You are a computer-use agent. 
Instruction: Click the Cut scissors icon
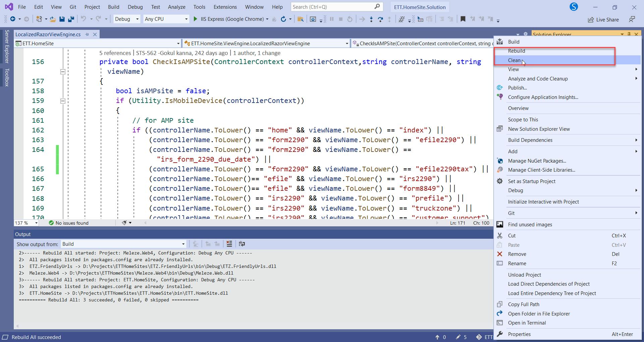pyautogui.click(x=500, y=236)
